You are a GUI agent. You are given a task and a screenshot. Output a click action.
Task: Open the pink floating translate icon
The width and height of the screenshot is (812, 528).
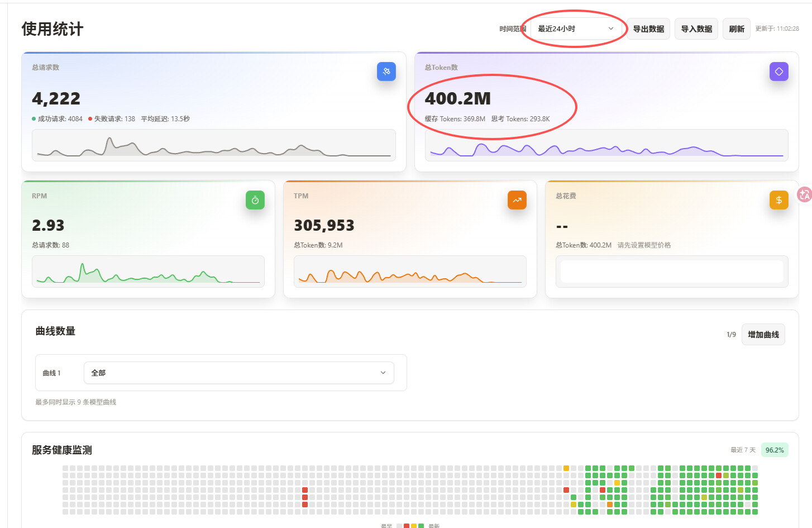coord(805,194)
